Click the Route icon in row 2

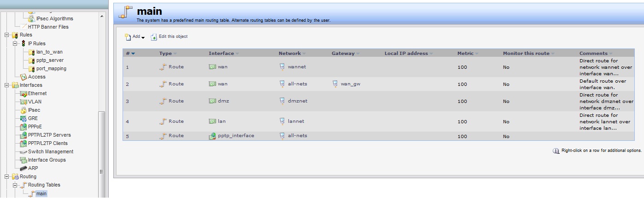tap(163, 84)
